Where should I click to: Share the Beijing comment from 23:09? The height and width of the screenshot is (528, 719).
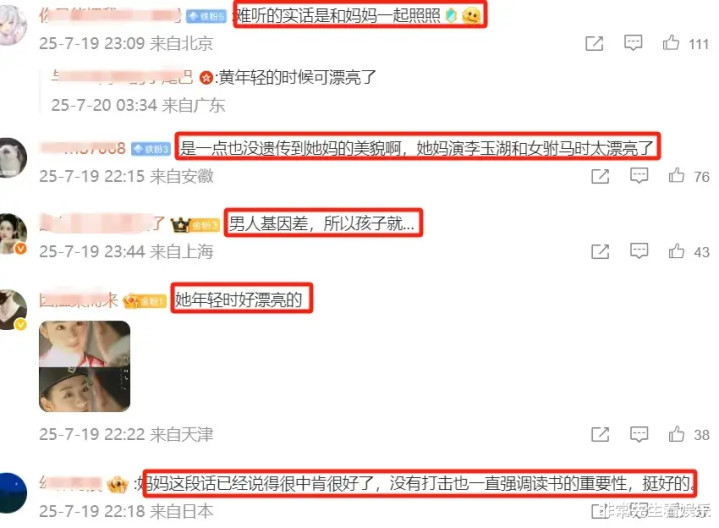(594, 44)
